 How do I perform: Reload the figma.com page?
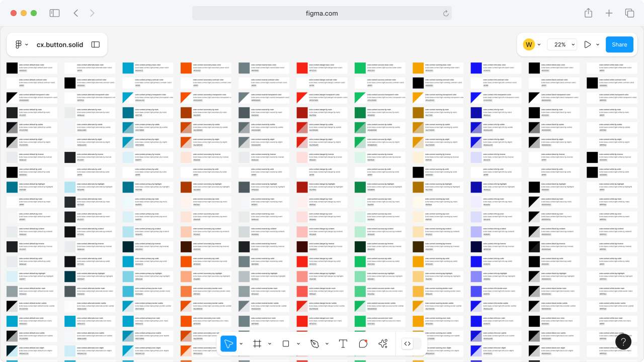[446, 14]
